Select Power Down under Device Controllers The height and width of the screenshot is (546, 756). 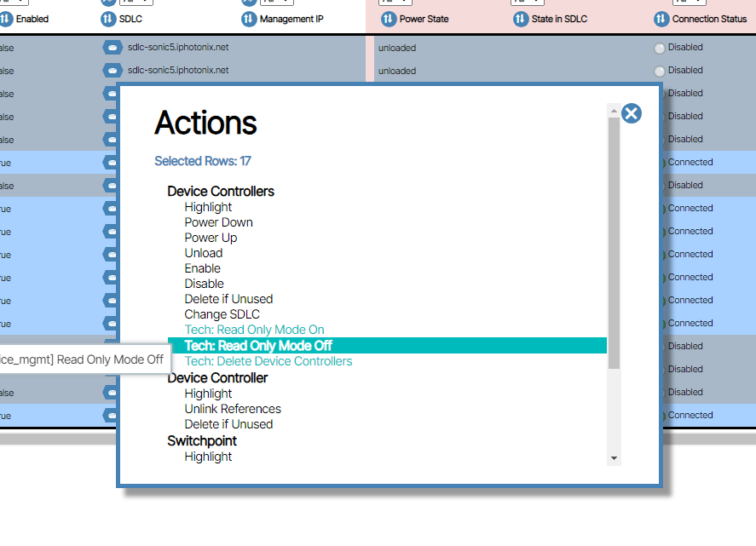(218, 222)
